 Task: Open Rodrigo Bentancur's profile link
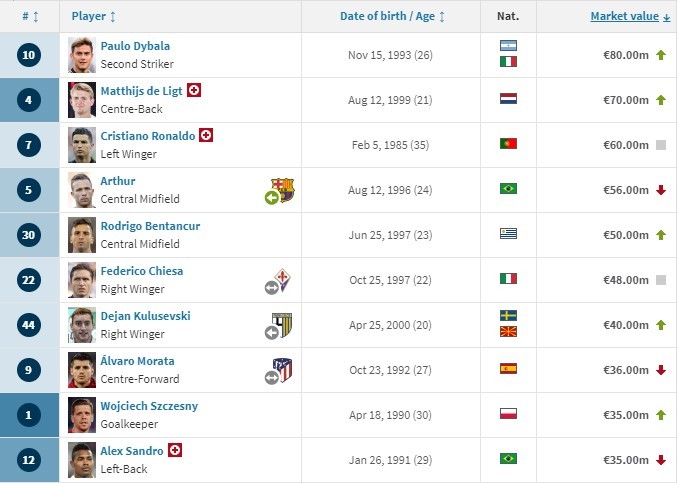click(x=150, y=226)
